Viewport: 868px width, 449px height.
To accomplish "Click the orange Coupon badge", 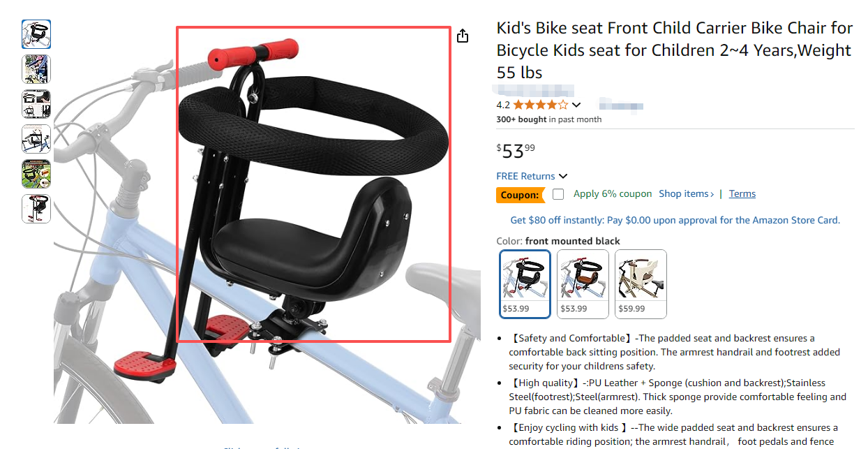I will point(520,195).
